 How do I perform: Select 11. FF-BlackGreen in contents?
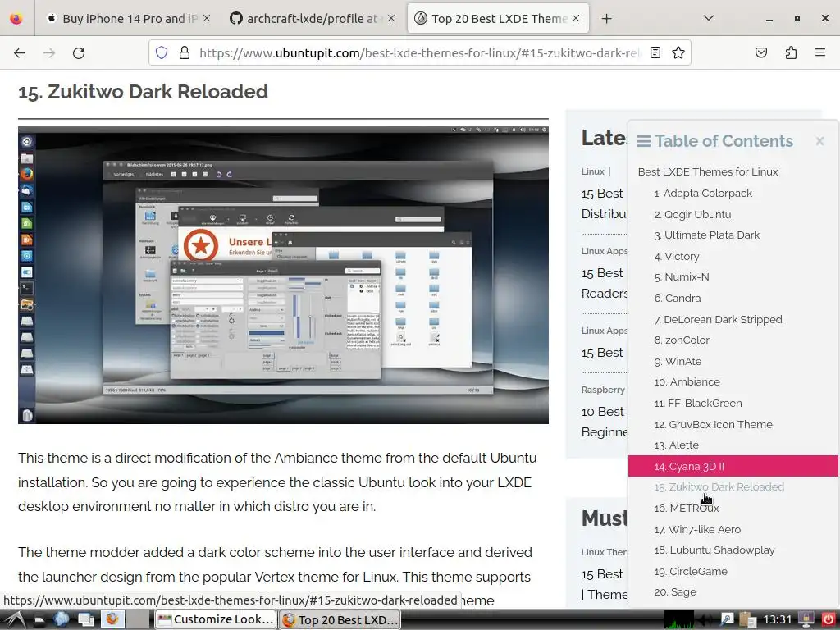click(x=698, y=404)
